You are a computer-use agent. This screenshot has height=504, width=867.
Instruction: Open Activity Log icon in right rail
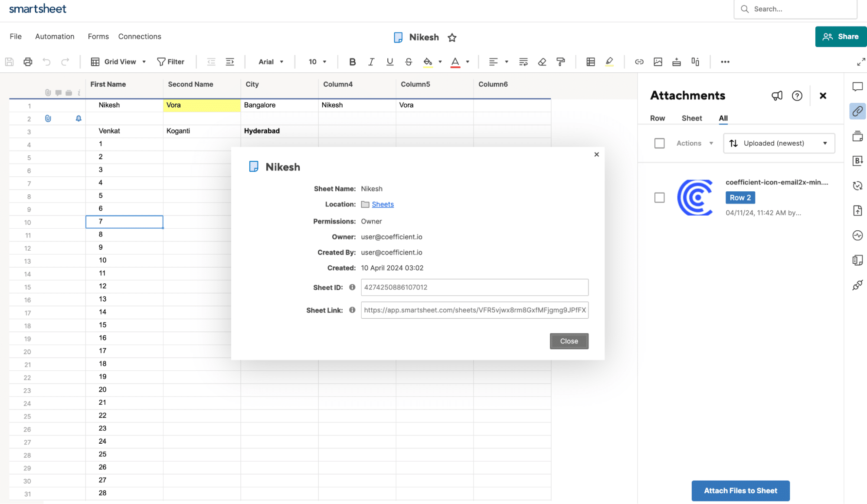pyautogui.click(x=857, y=235)
